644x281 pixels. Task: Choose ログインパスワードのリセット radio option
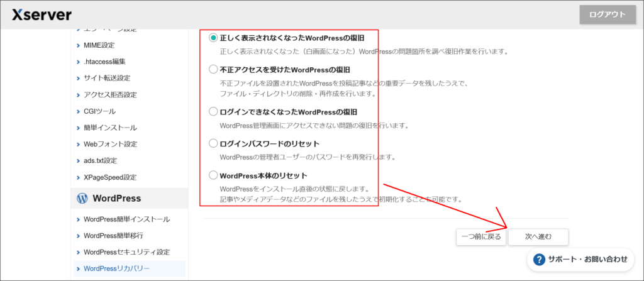[213, 143]
